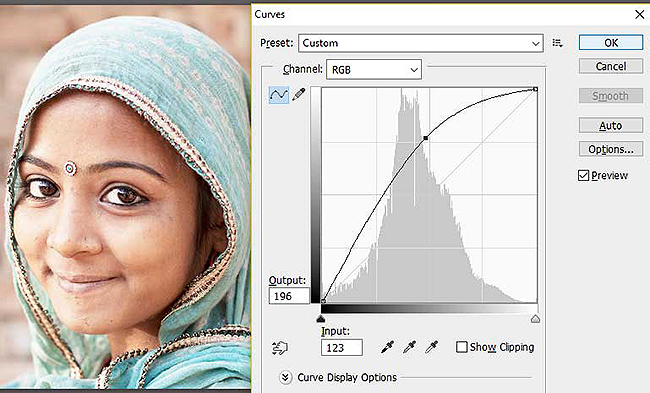Click the white point slider triangle
This screenshot has width=650, height=393.
(536, 318)
